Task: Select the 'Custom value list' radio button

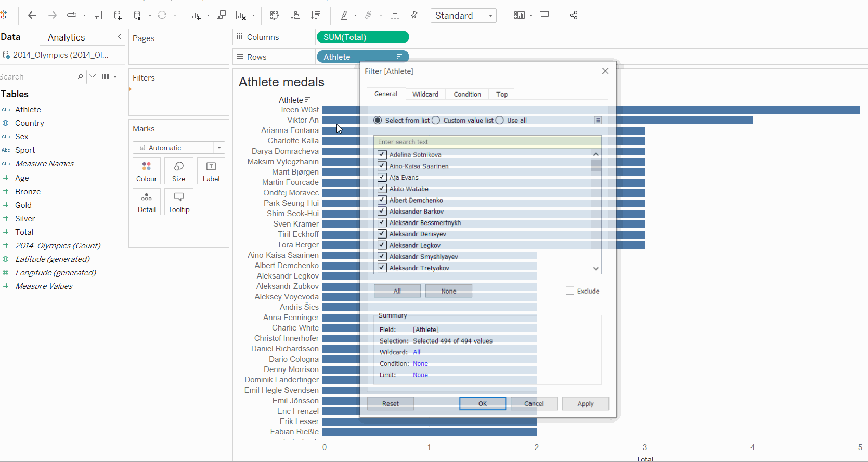Action: coord(436,120)
